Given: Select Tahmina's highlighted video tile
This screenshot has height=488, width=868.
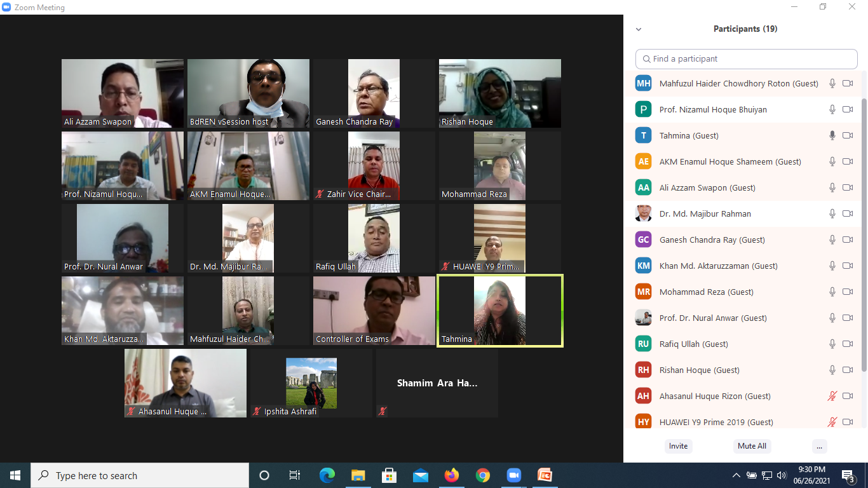Looking at the screenshot, I should click(500, 311).
